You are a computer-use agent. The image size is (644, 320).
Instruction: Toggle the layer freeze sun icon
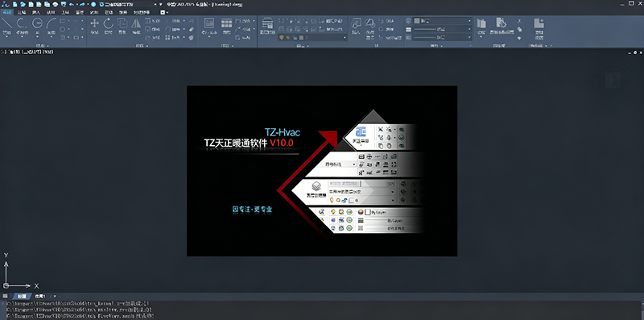pos(288,37)
